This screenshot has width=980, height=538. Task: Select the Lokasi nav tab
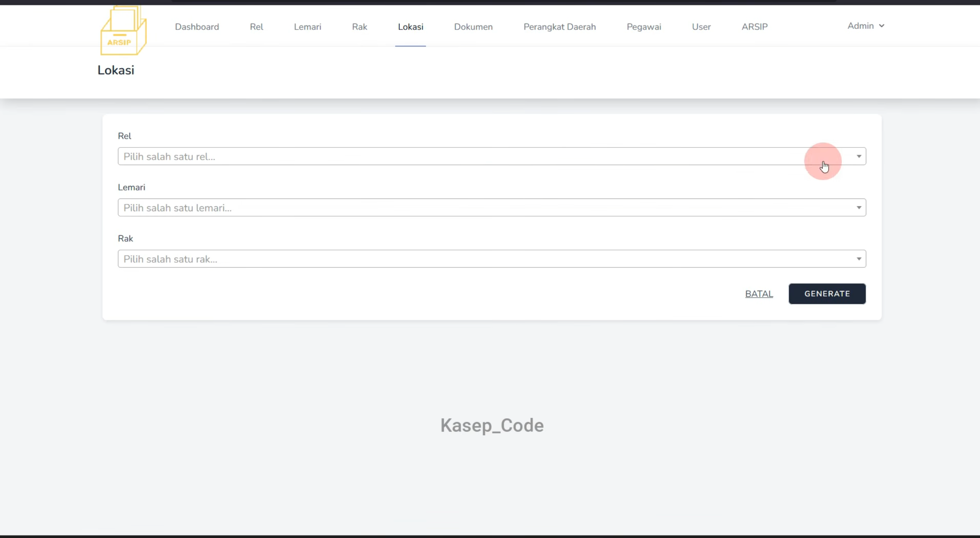[x=410, y=27]
